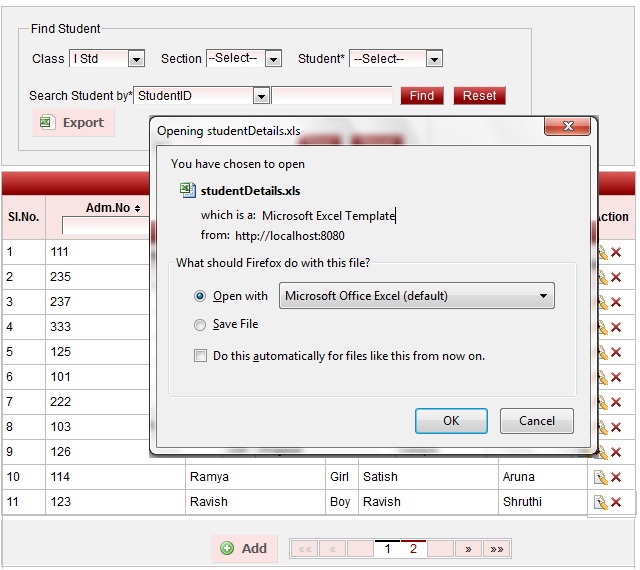Click the red Reset button
640x570 pixels.
(479, 96)
